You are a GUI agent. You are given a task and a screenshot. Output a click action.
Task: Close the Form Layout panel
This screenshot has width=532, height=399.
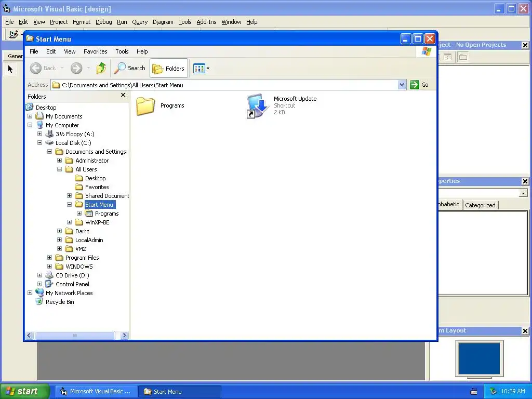pyautogui.click(x=525, y=331)
